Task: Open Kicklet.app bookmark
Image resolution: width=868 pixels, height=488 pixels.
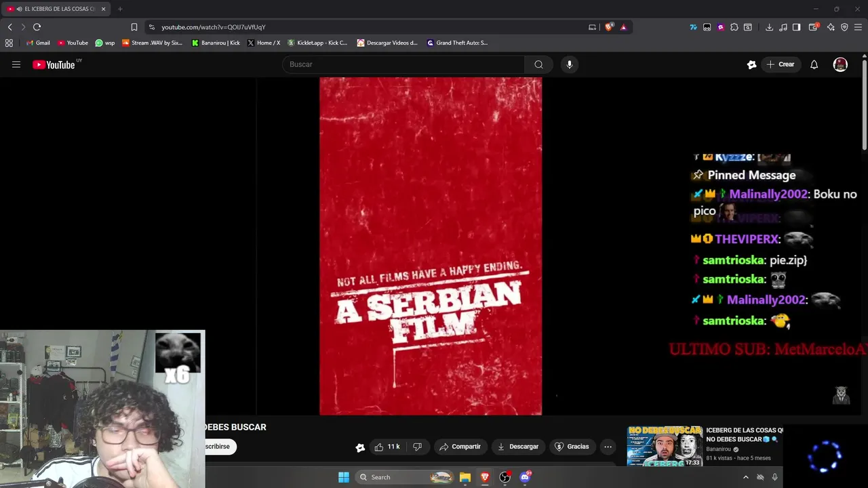Action: (x=317, y=43)
